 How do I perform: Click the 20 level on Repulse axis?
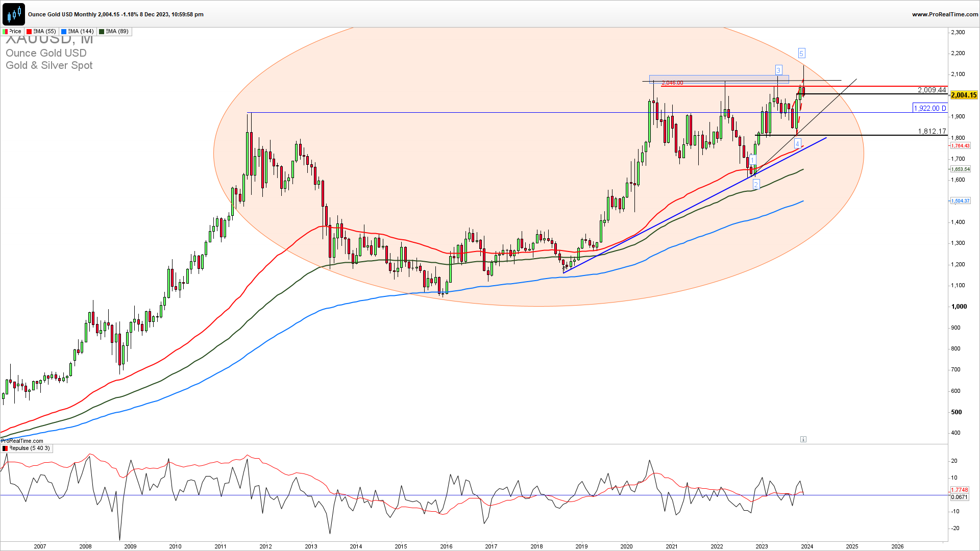pos(954,461)
